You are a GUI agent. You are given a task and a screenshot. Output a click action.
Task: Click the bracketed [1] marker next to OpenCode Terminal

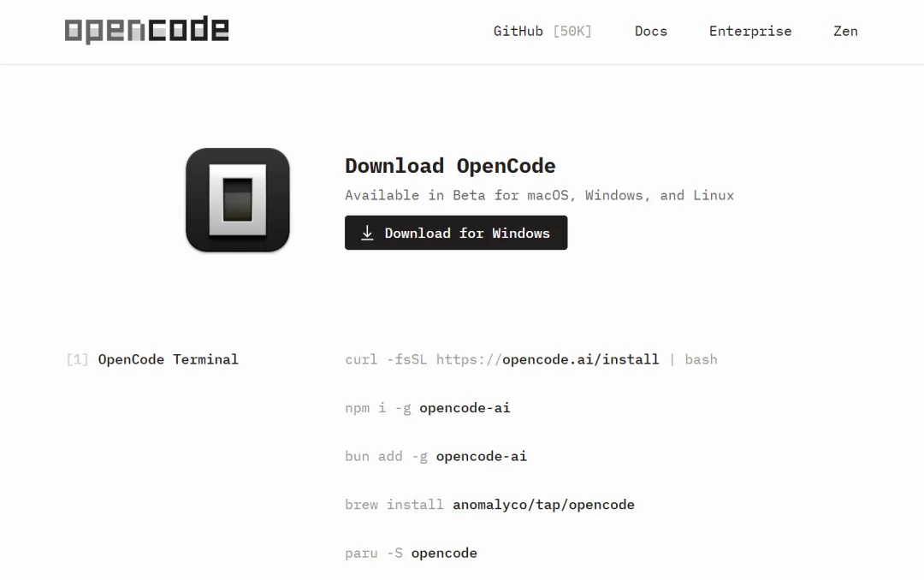[x=77, y=359]
